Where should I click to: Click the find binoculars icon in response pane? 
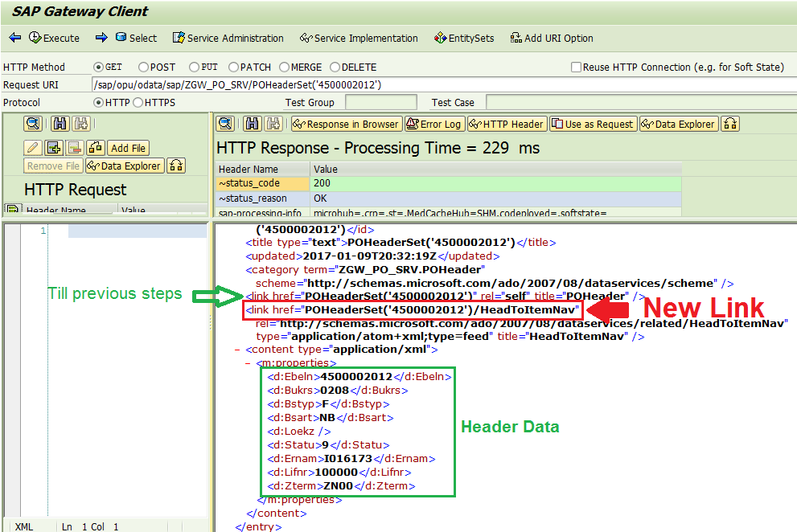click(252, 124)
